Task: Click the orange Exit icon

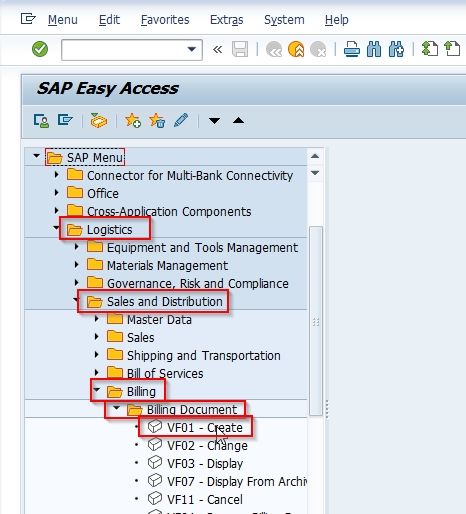Action: [296, 49]
